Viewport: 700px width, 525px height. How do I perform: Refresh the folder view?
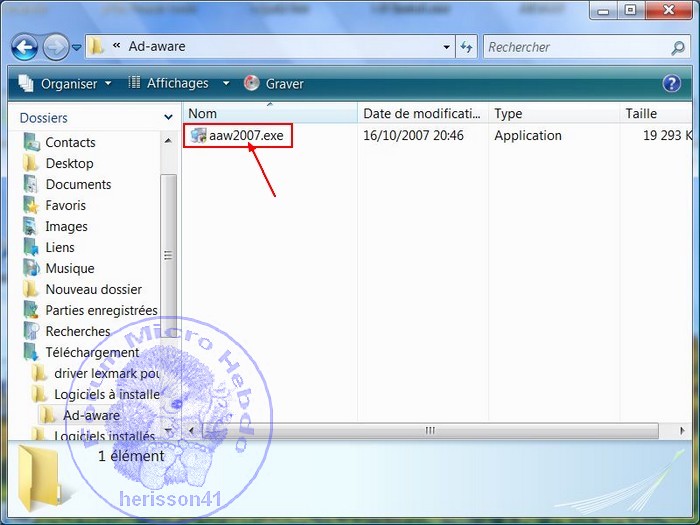click(467, 47)
